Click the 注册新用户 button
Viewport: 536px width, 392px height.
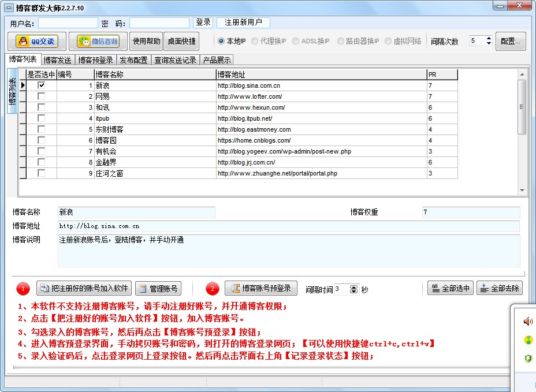[x=243, y=23]
